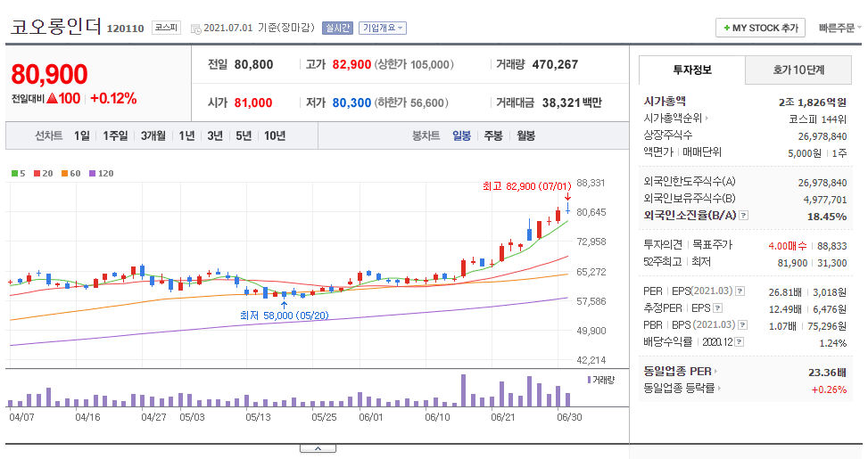Click the 배당수익률 value 1.24%
The height and width of the screenshot is (459, 868).
(x=833, y=343)
